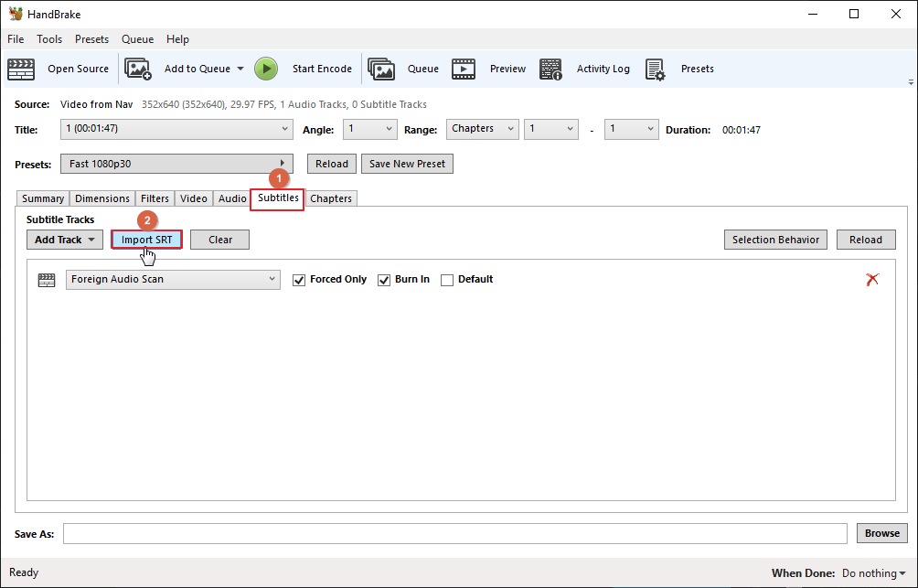Open the Queue stacked images icon

coord(381,69)
